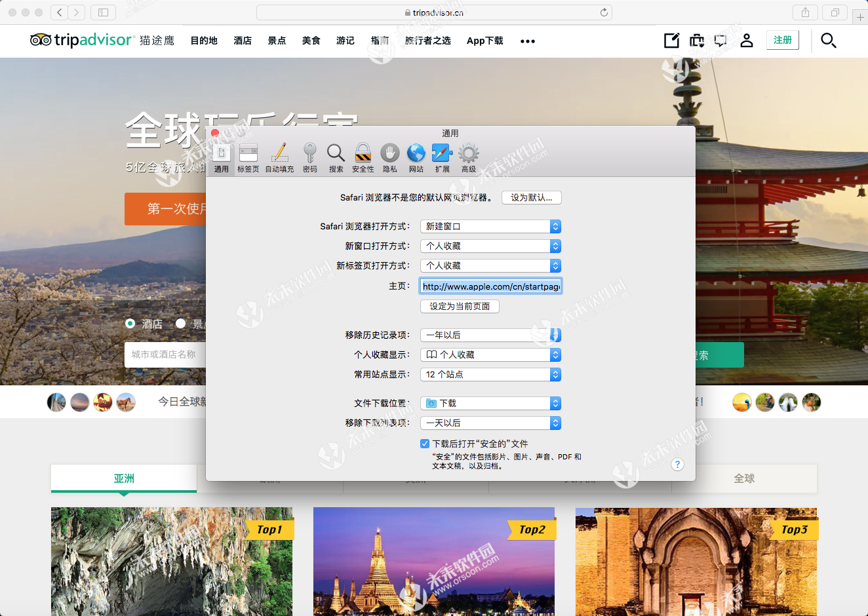
Task: Open the 高级 Advanced preferences pane
Action: click(x=469, y=159)
